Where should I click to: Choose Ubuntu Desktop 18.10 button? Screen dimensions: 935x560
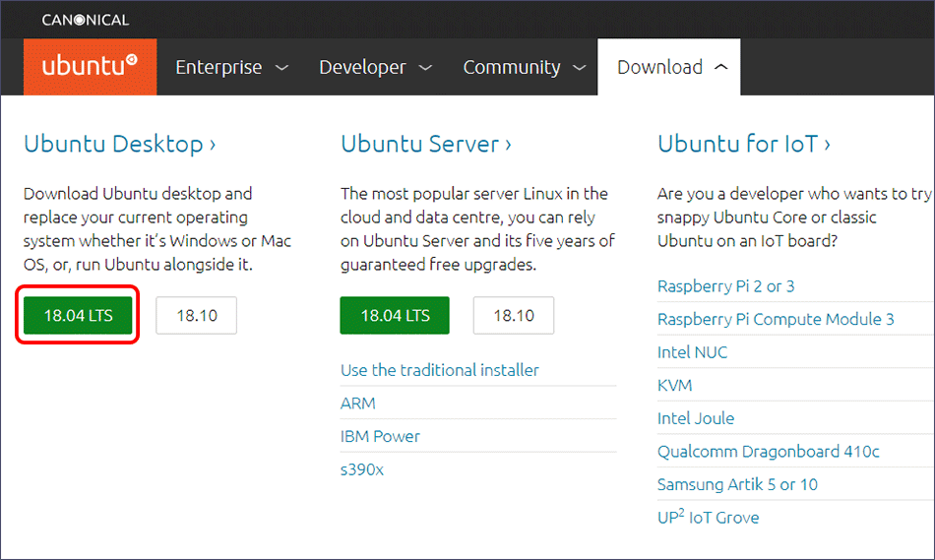(x=196, y=315)
